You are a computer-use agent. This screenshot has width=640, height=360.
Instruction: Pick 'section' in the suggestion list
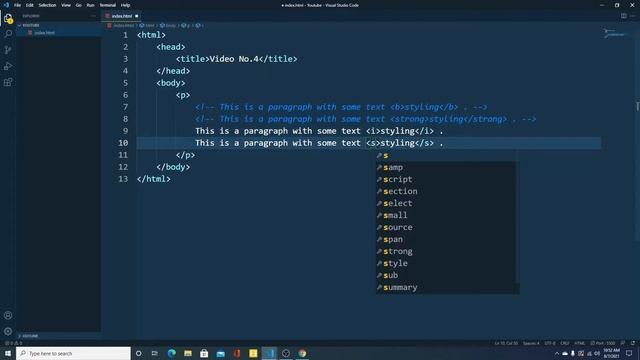coord(447,191)
